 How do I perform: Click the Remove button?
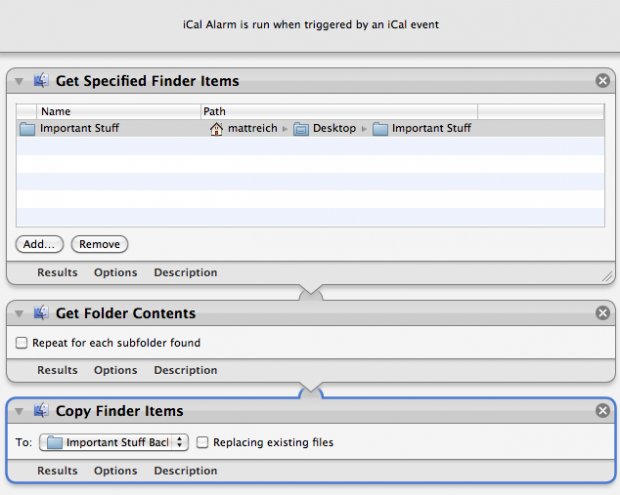99,244
